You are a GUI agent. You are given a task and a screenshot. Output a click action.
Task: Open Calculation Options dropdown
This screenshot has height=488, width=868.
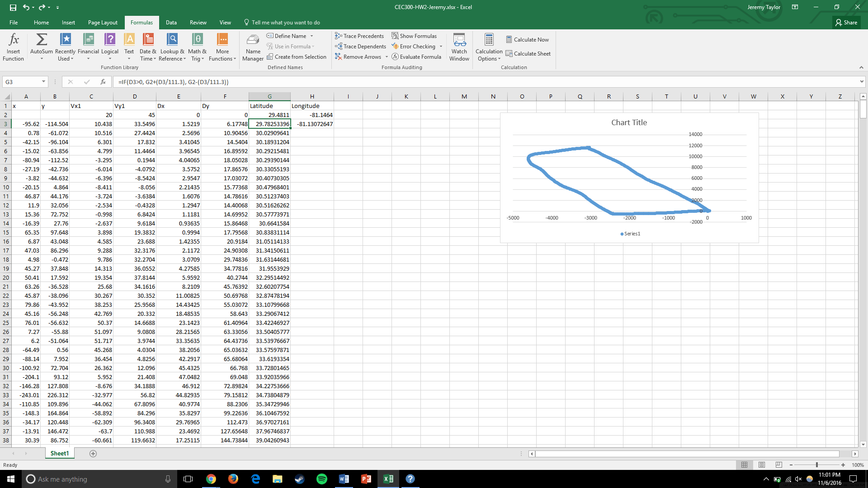point(489,46)
